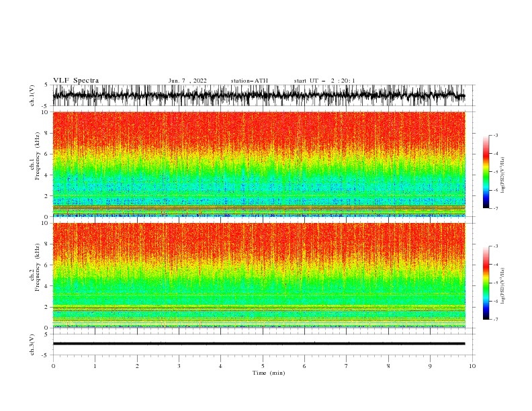Click the ch.1 spectrogram color scale bar
The image size is (532, 411).
[x=486, y=172]
